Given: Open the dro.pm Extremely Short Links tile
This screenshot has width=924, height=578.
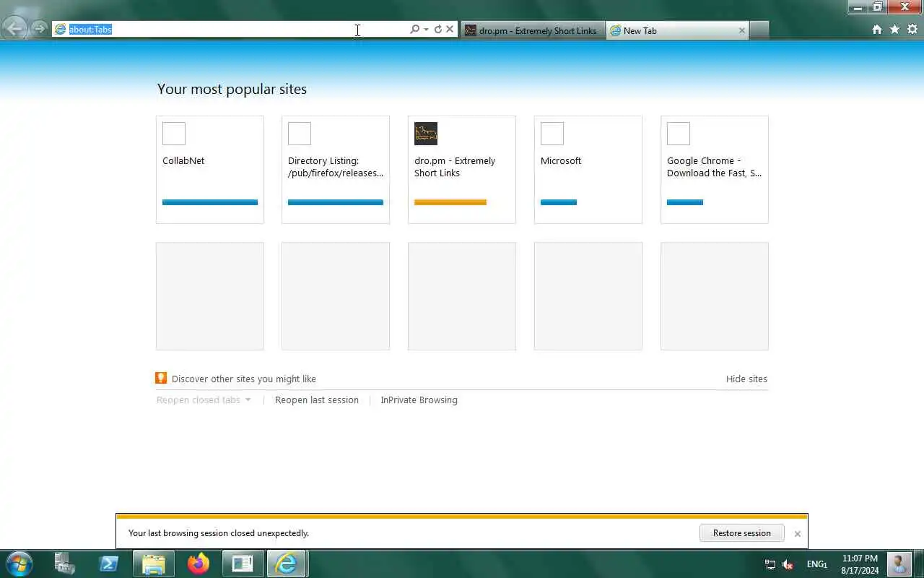Looking at the screenshot, I should 462,170.
